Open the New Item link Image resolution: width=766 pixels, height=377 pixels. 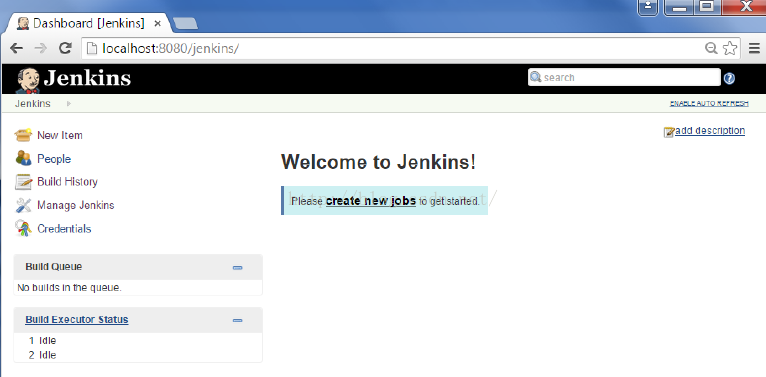(x=60, y=135)
